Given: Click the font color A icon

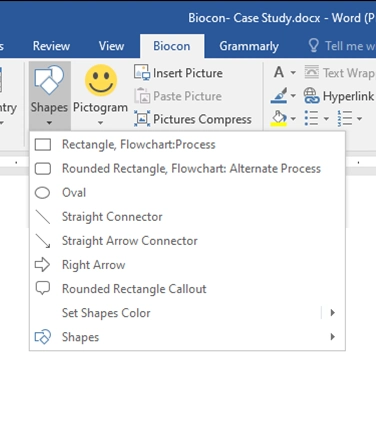Looking at the screenshot, I should click(x=279, y=72).
